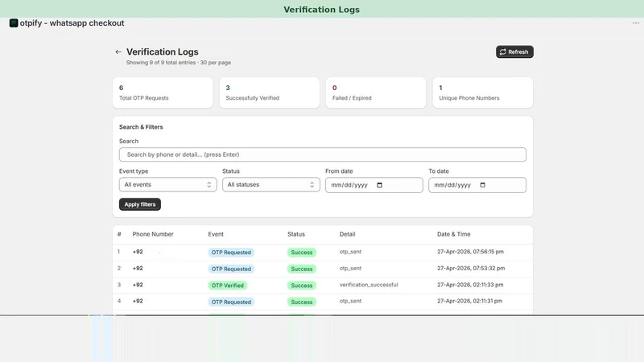Click the Phone Number column header
The height and width of the screenshot is (362, 644).
pos(153,234)
